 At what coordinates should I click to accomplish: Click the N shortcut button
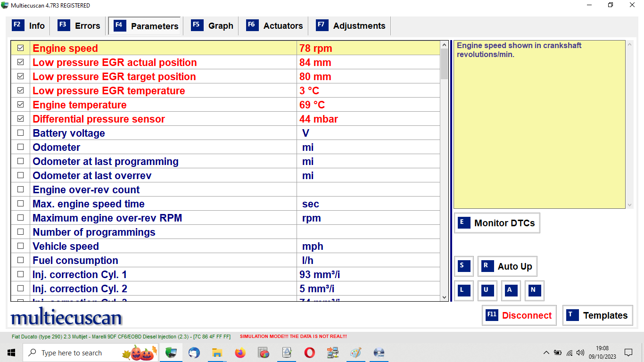[x=535, y=291]
